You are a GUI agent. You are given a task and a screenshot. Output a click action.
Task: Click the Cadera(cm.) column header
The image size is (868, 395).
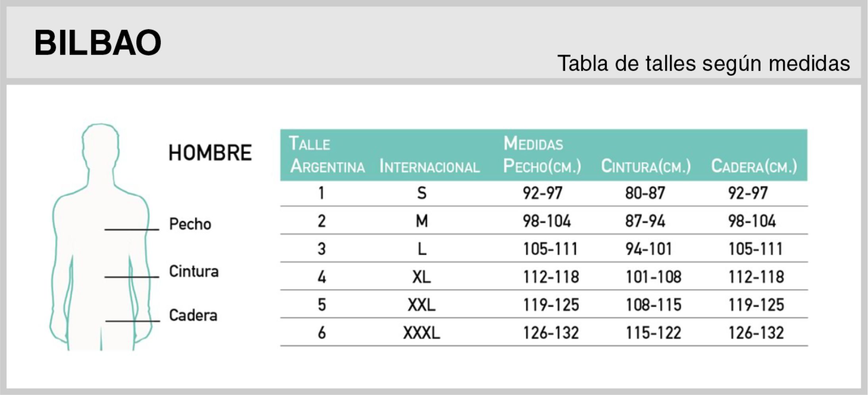tap(754, 166)
